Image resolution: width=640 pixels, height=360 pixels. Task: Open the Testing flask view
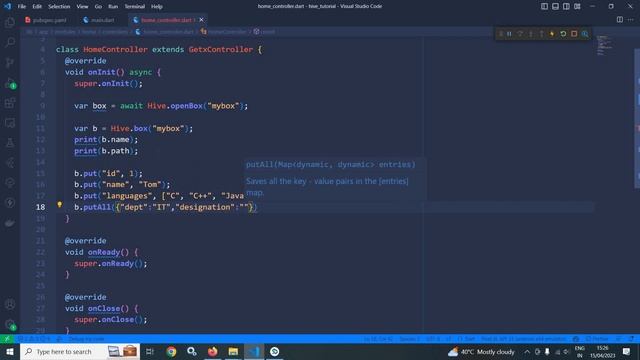[10, 143]
